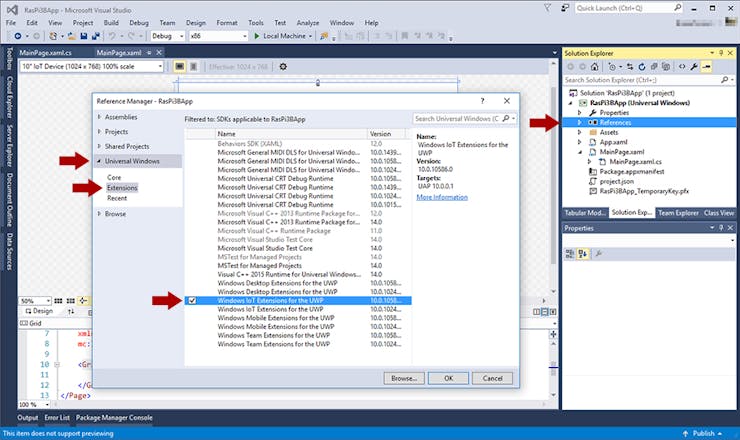This screenshot has width=740, height=440.
Task: Open the Debug menu
Action: tap(139, 23)
